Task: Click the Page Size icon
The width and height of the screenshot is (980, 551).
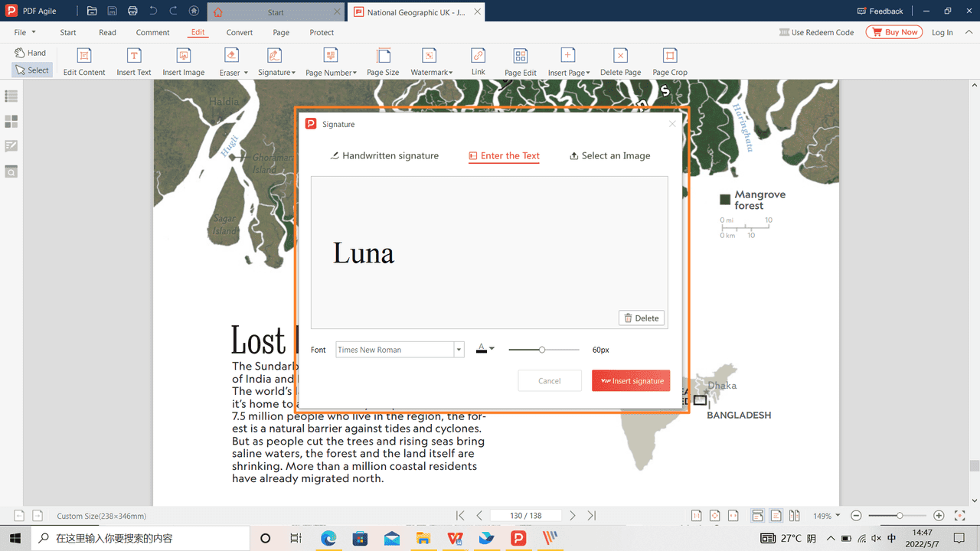Action: (x=383, y=56)
